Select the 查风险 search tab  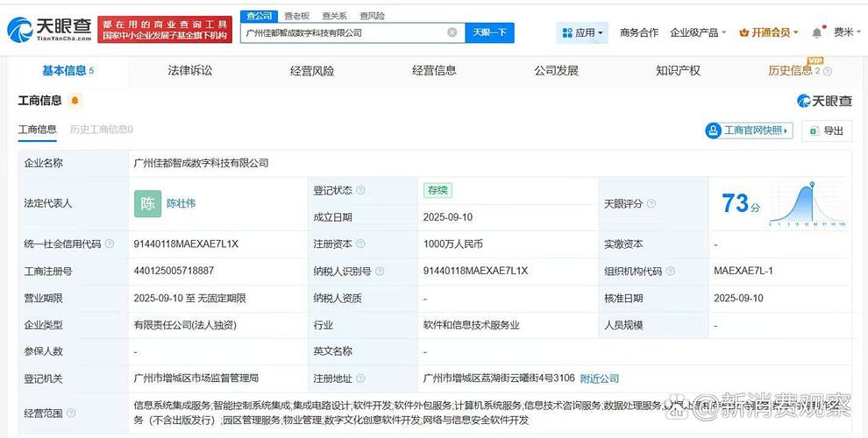372,16
